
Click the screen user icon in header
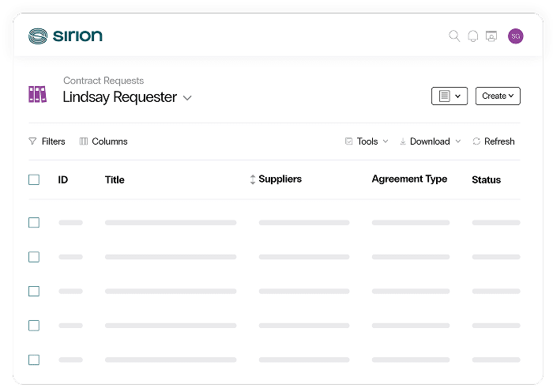coord(491,36)
